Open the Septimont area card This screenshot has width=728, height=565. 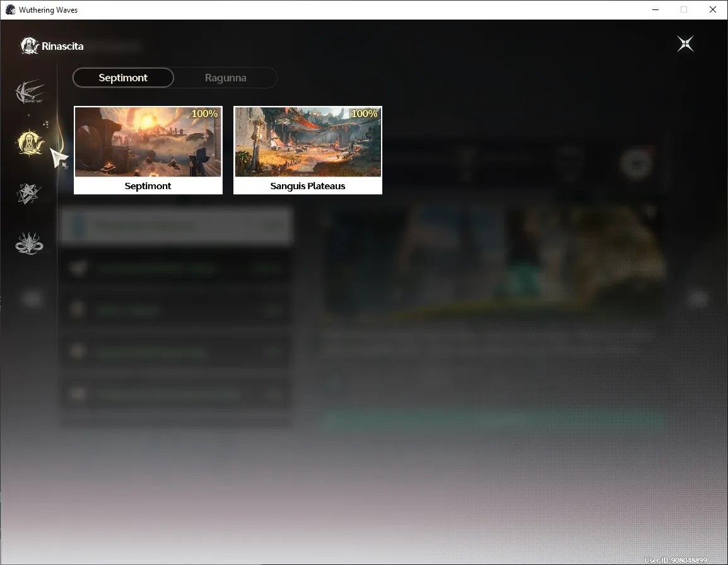click(148, 150)
